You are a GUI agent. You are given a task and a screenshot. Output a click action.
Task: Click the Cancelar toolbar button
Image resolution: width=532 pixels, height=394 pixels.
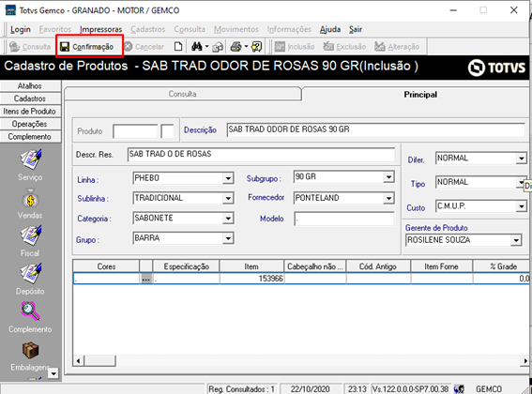pos(144,47)
